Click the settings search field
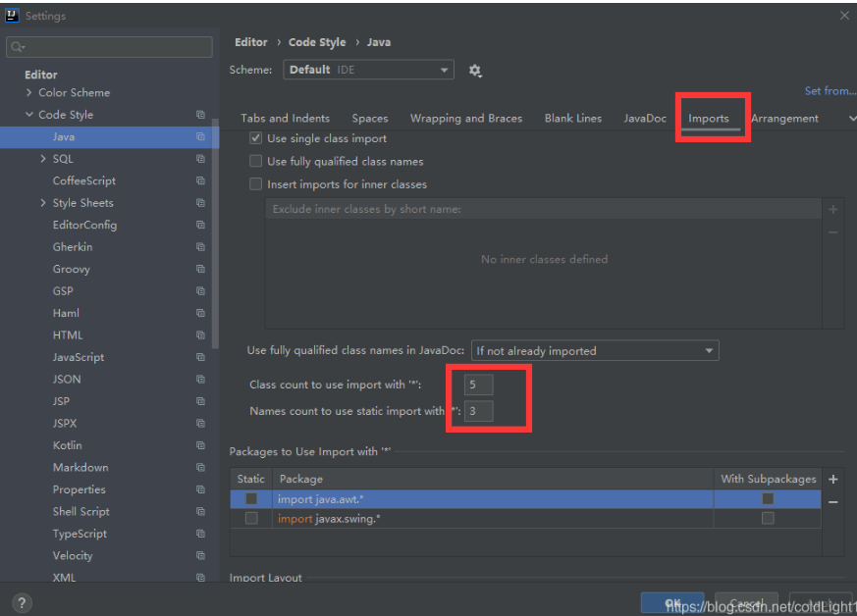 click(x=109, y=47)
